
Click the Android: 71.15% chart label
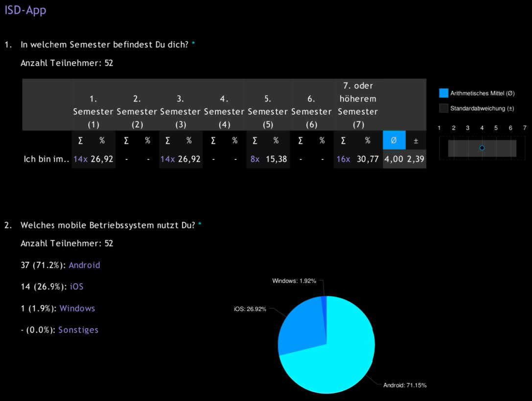pos(404,385)
